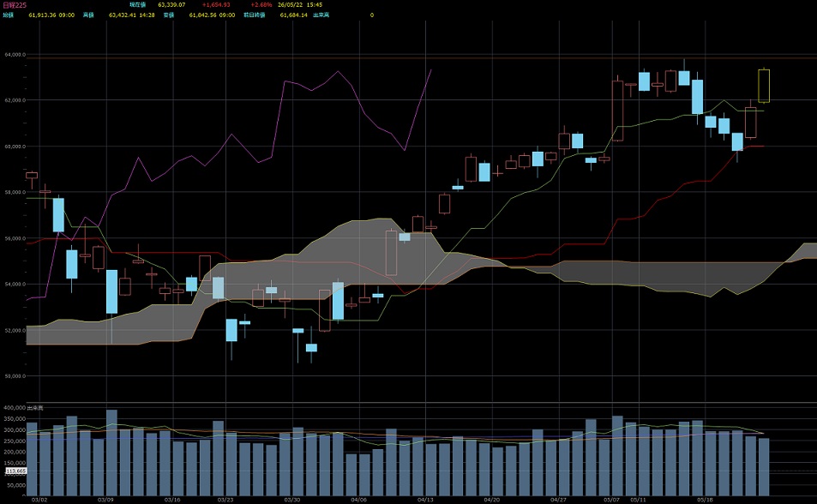The height and width of the screenshot is (504, 817).
Task: Click the 400,000 volume axis label
Action: tap(15, 408)
